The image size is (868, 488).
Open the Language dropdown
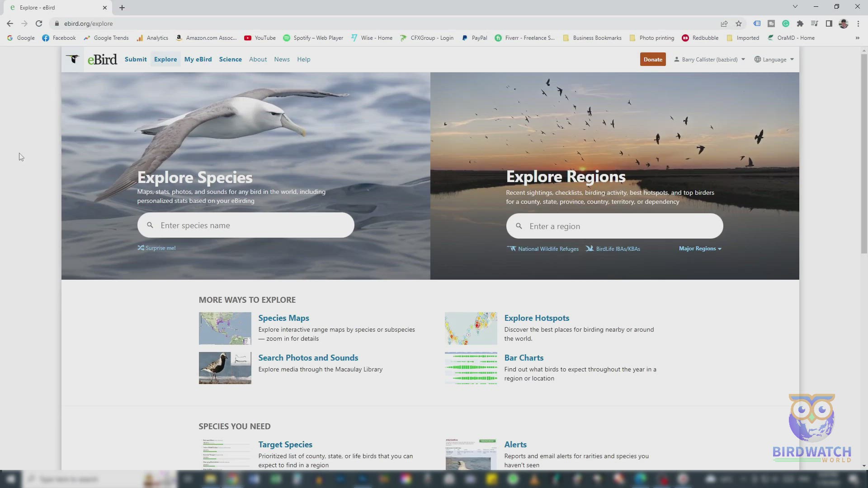(x=774, y=60)
